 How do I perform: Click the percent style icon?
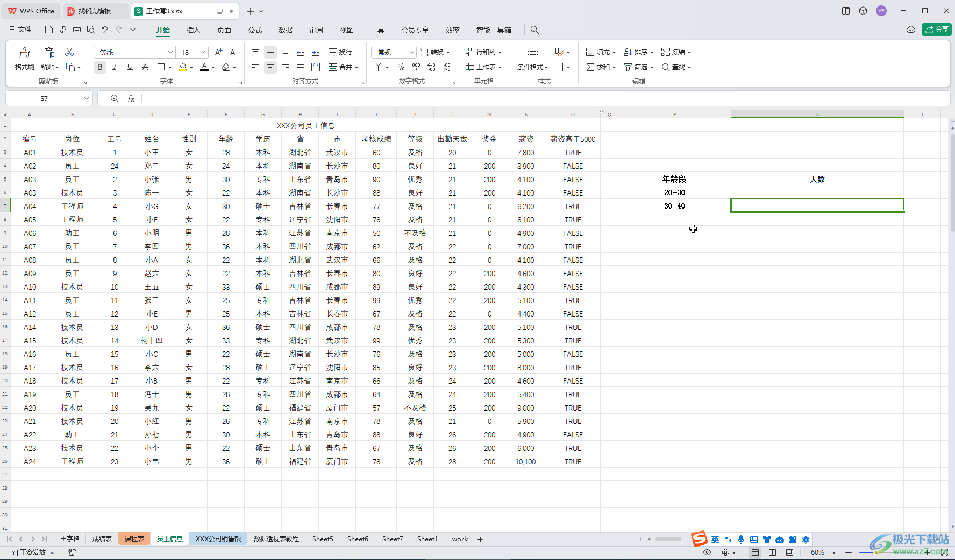[401, 67]
